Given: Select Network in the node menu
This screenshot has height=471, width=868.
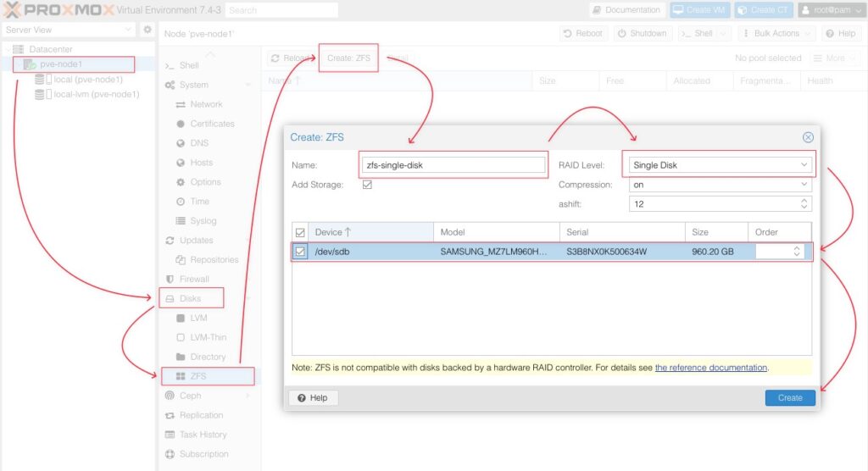Looking at the screenshot, I should (x=206, y=104).
